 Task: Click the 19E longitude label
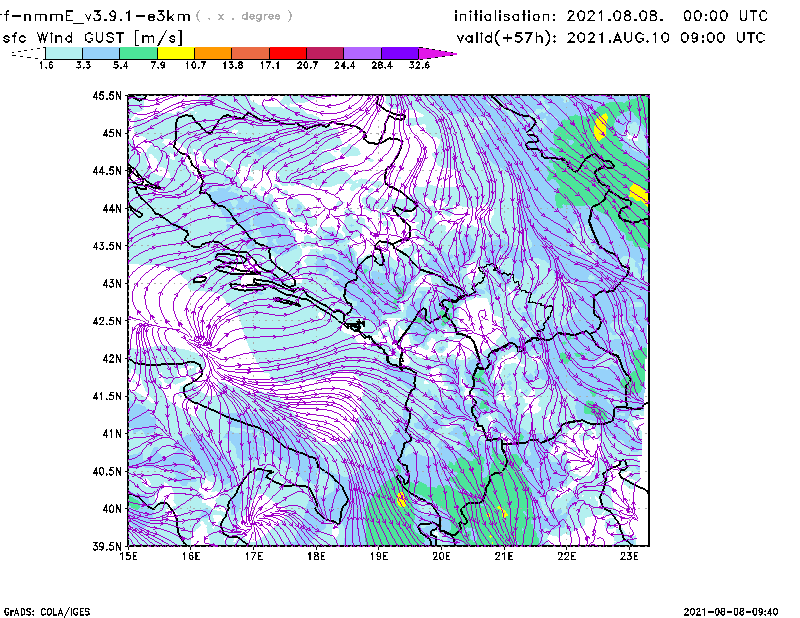coord(379,556)
